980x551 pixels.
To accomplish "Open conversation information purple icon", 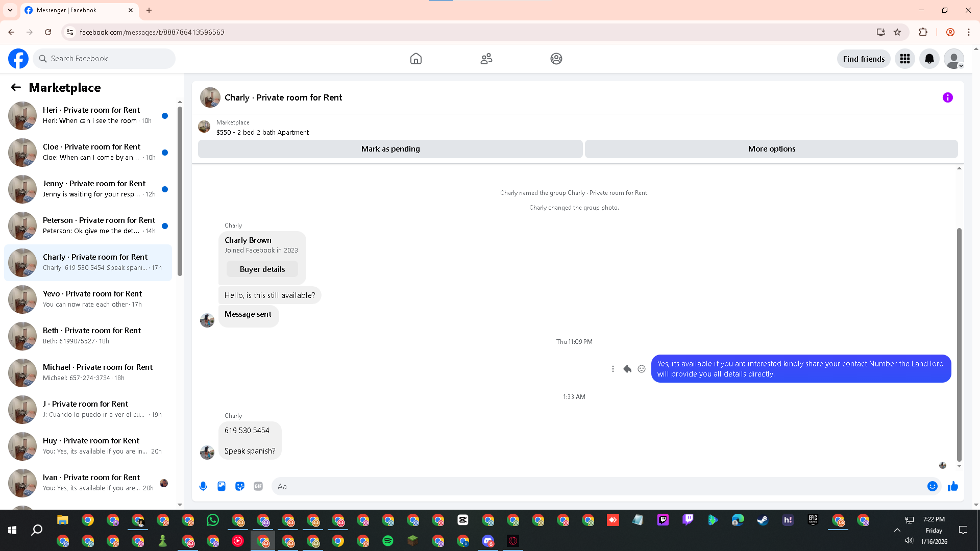I will click(x=947, y=97).
